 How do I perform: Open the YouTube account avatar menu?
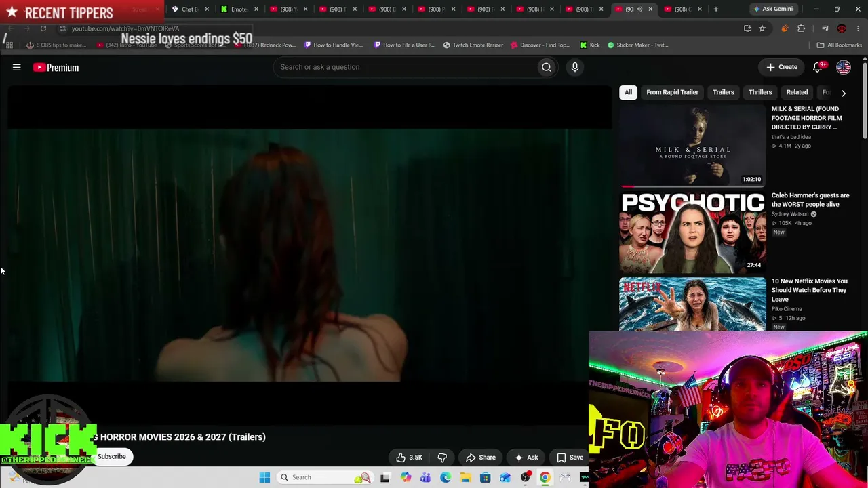[x=844, y=67]
